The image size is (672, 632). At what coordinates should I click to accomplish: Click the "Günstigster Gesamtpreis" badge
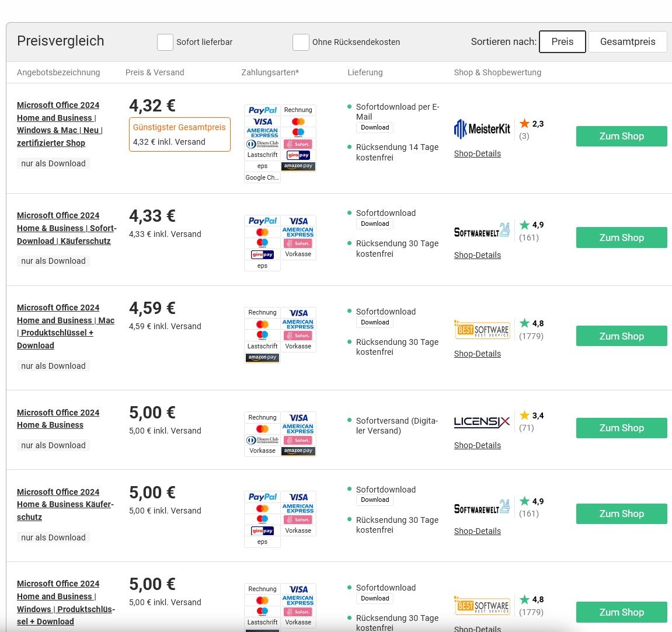click(x=179, y=127)
